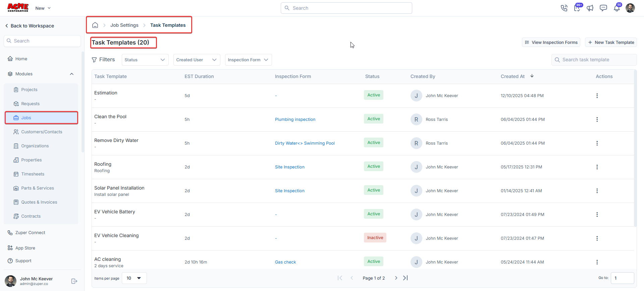Open actions menu for EV Vehicle Battery row
644x291 pixels.
(597, 215)
